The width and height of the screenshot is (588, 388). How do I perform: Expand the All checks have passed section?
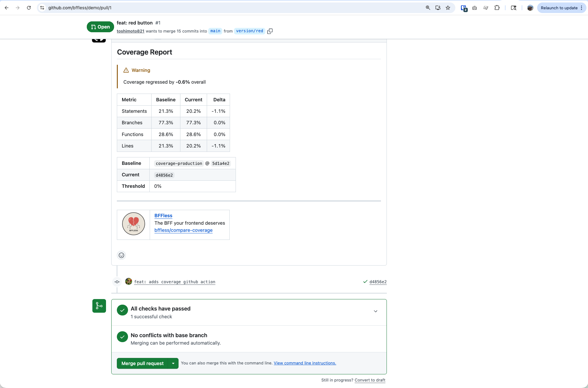(375, 311)
